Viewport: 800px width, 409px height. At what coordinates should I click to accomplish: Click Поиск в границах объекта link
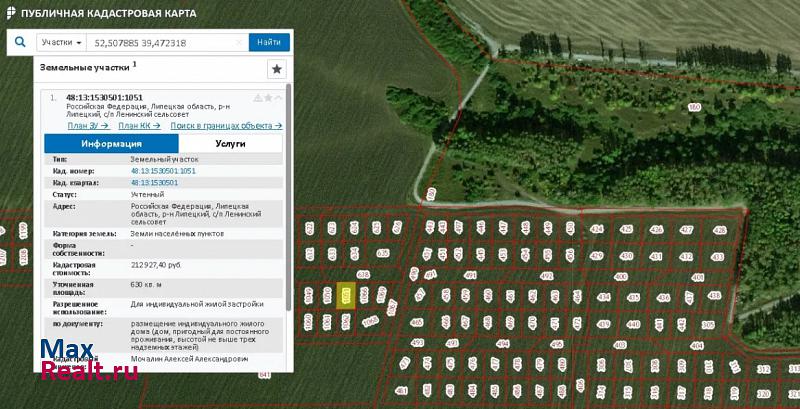(226, 126)
